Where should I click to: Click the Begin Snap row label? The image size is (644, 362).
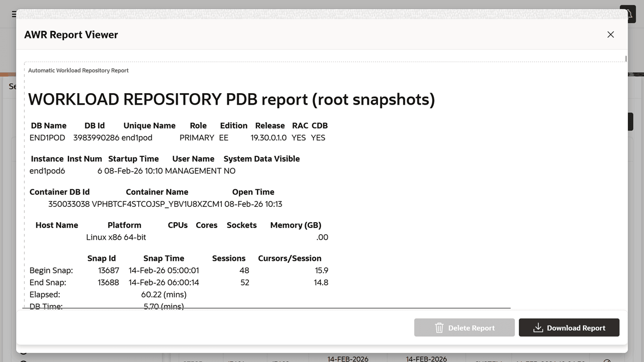51,270
